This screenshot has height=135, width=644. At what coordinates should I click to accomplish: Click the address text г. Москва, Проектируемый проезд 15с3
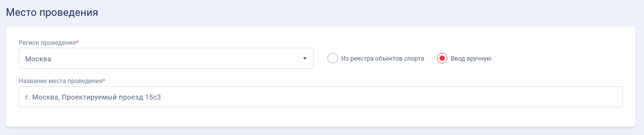click(93, 97)
